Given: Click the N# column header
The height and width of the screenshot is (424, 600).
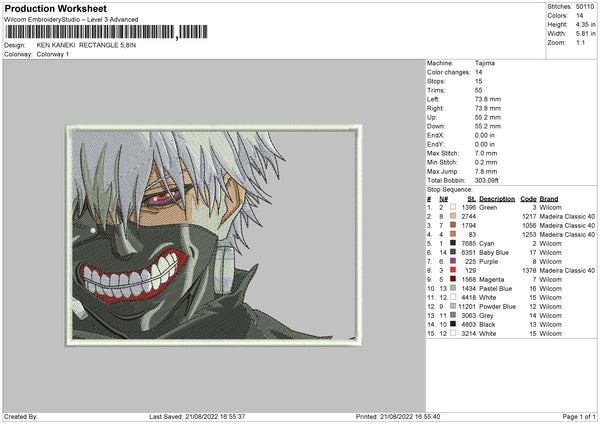Looking at the screenshot, I should [443, 199].
